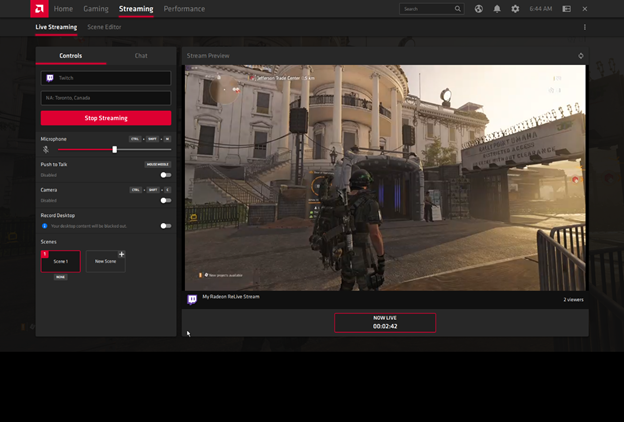Image resolution: width=624 pixels, height=422 pixels.
Task: Close the Radeon Software window
Action: [585, 9]
